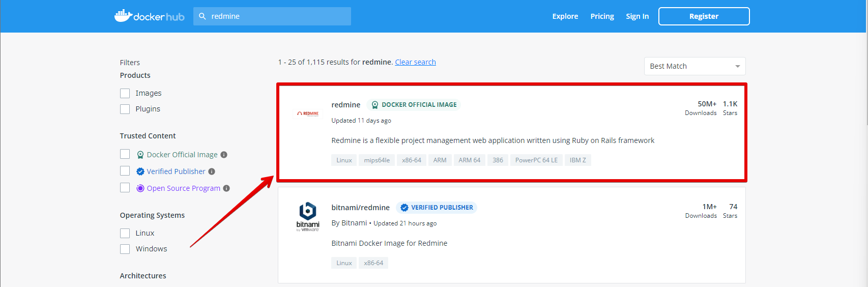Viewport: 868px width, 287px height.
Task: Click the Clear search link
Action: click(x=415, y=62)
